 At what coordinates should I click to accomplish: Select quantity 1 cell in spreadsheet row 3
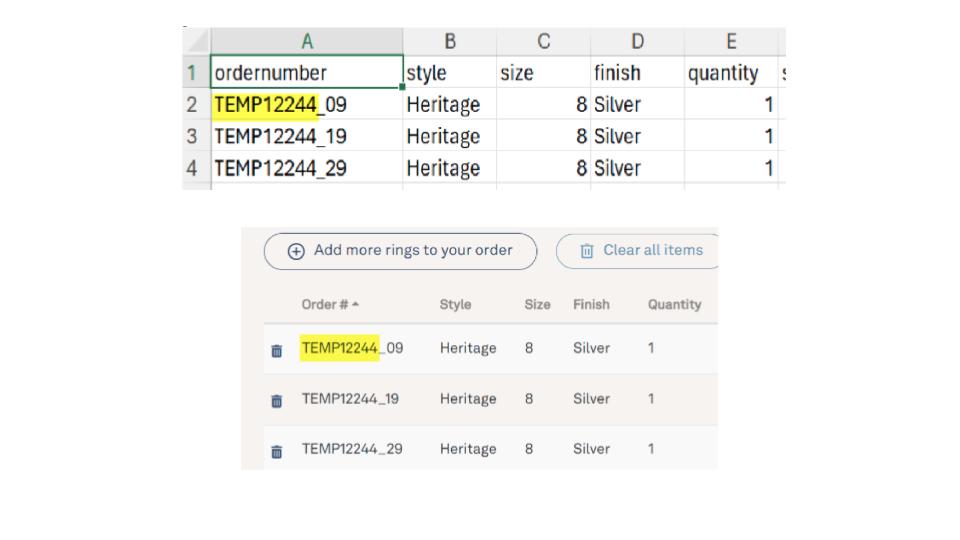731,136
